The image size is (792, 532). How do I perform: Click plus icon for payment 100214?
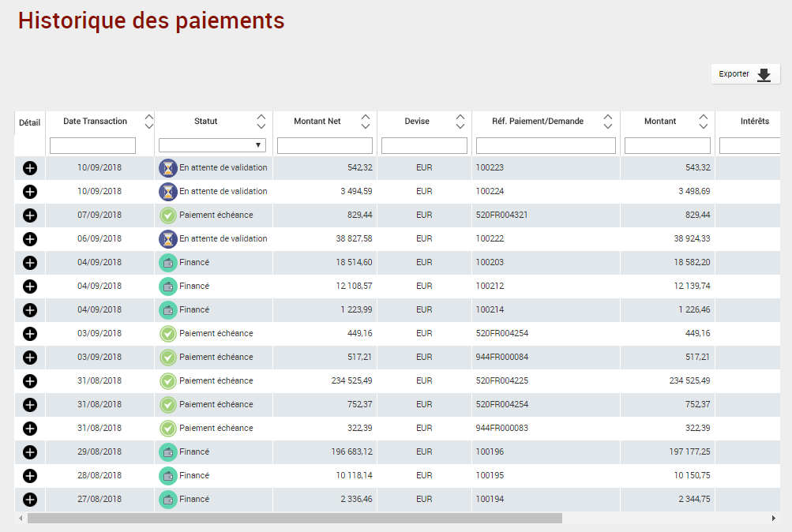[30, 310]
